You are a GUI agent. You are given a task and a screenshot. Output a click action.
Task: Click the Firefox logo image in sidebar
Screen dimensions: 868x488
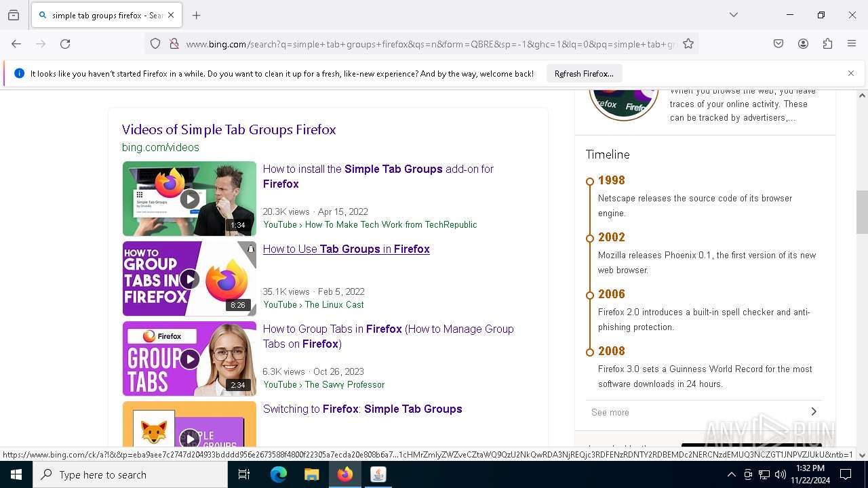point(624,105)
